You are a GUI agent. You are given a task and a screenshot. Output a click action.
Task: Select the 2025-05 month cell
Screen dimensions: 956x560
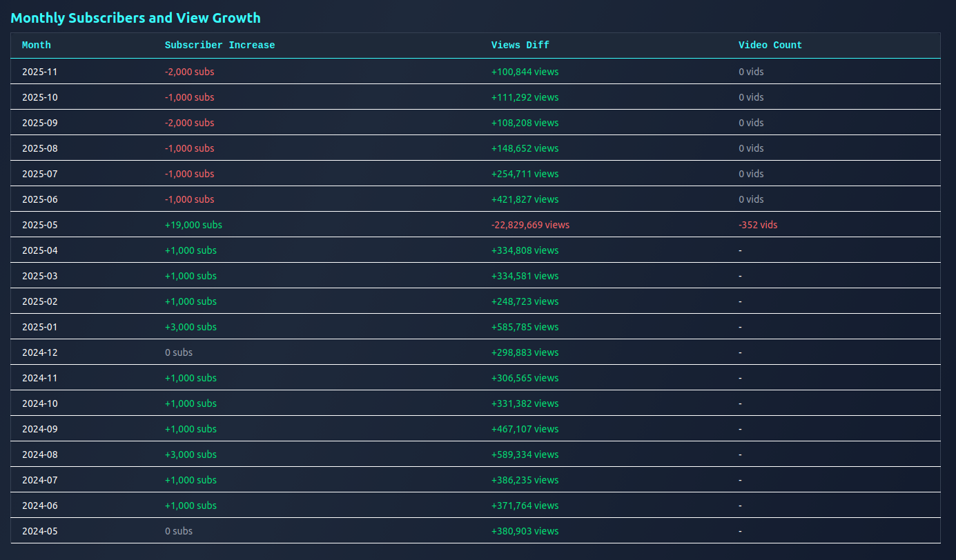[40, 225]
